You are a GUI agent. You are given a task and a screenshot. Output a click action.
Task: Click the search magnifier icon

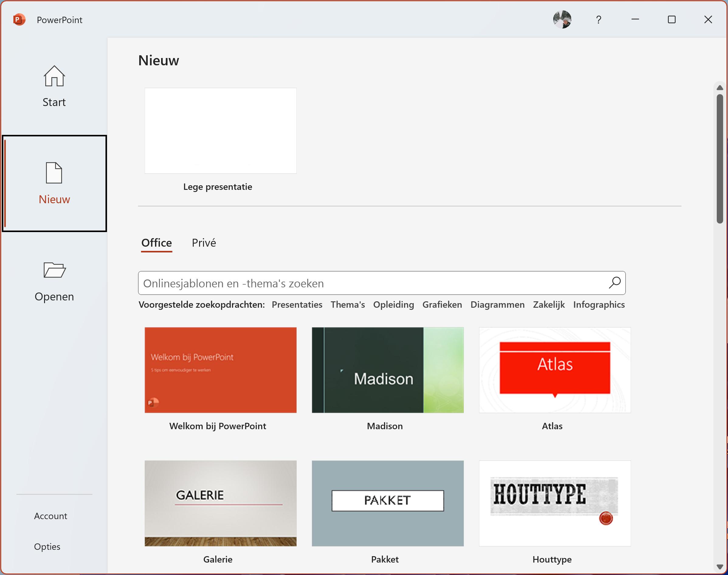coord(615,283)
